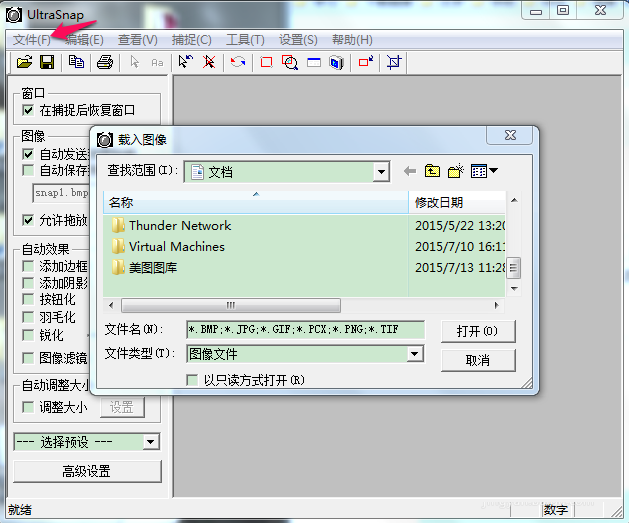Click the red rectangle region capture icon
629x523 pixels.
click(266, 62)
